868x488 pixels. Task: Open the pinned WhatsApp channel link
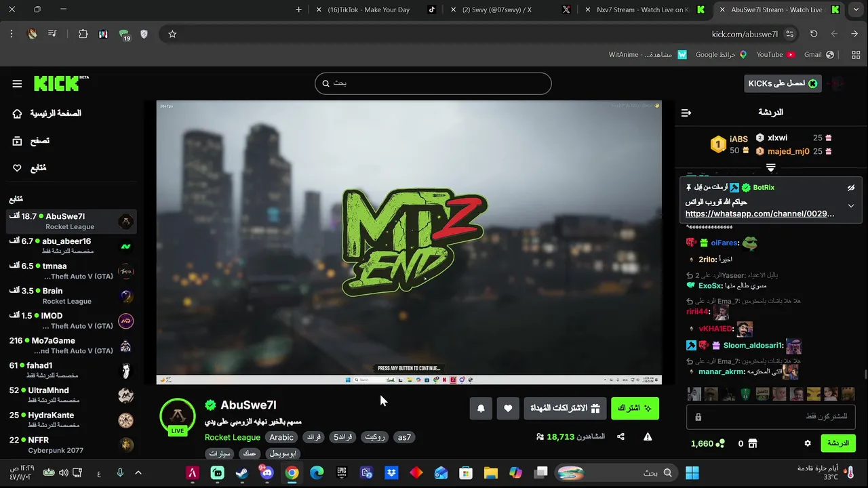pyautogui.click(x=759, y=213)
